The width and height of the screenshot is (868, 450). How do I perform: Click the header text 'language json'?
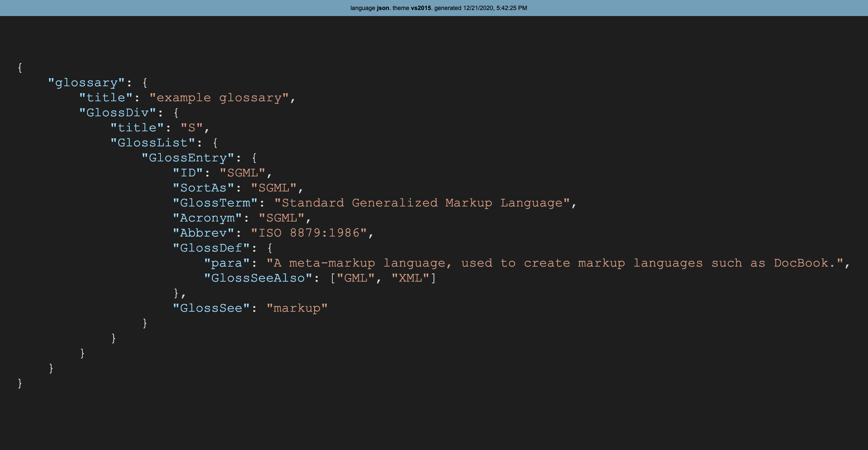coord(370,8)
